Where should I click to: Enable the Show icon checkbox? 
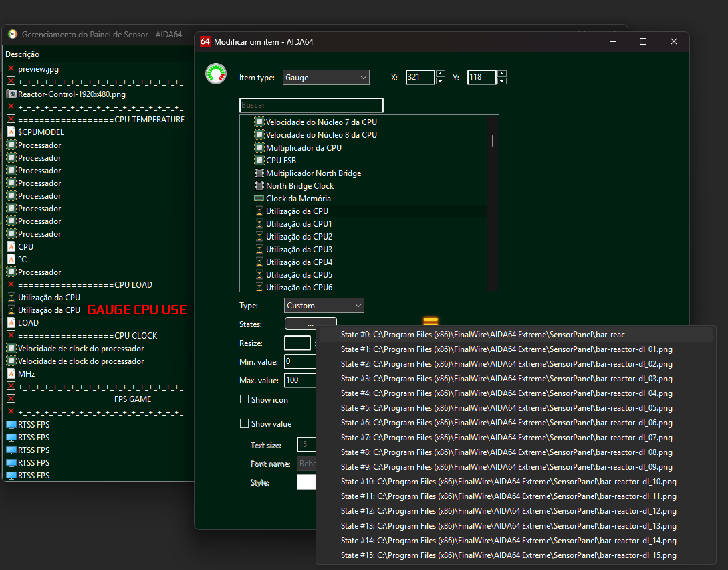[x=244, y=399]
